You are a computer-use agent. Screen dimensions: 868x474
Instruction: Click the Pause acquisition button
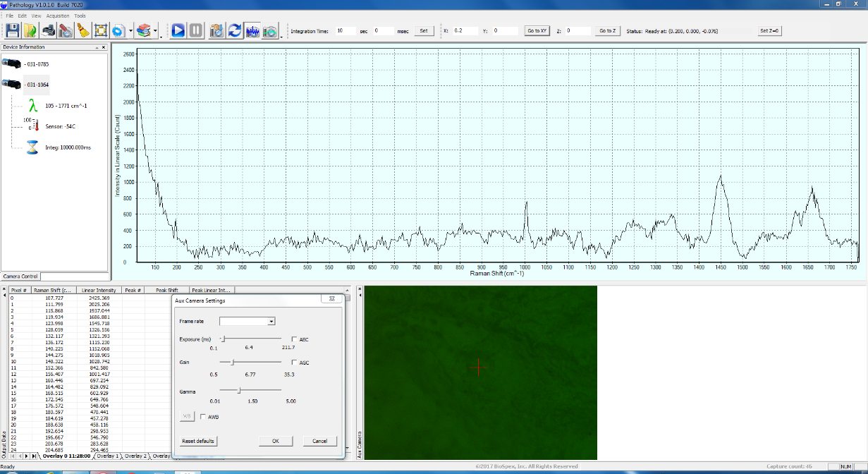(195, 30)
